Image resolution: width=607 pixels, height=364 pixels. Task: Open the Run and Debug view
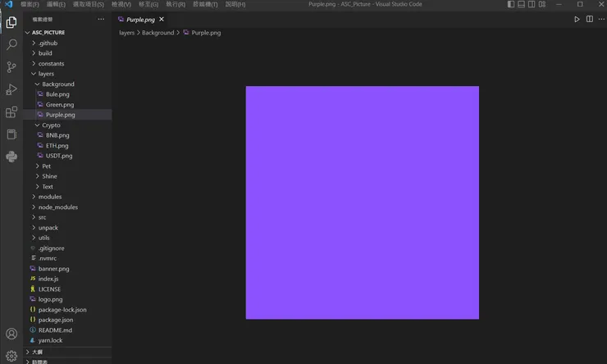[11, 89]
